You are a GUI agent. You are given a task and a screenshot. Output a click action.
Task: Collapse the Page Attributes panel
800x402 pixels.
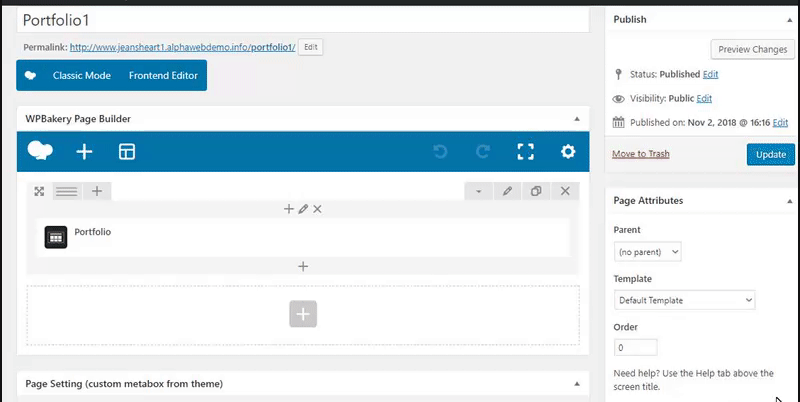point(790,201)
